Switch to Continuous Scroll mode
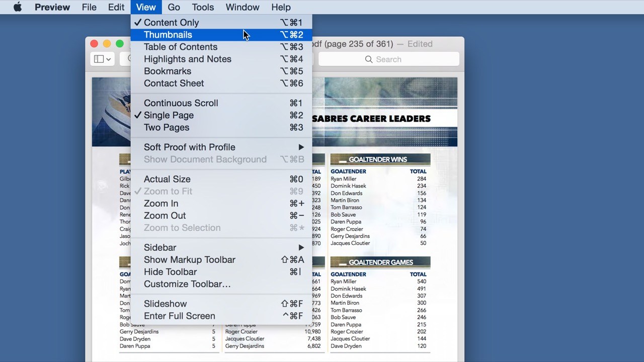The image size is (644, 362). 221,103
